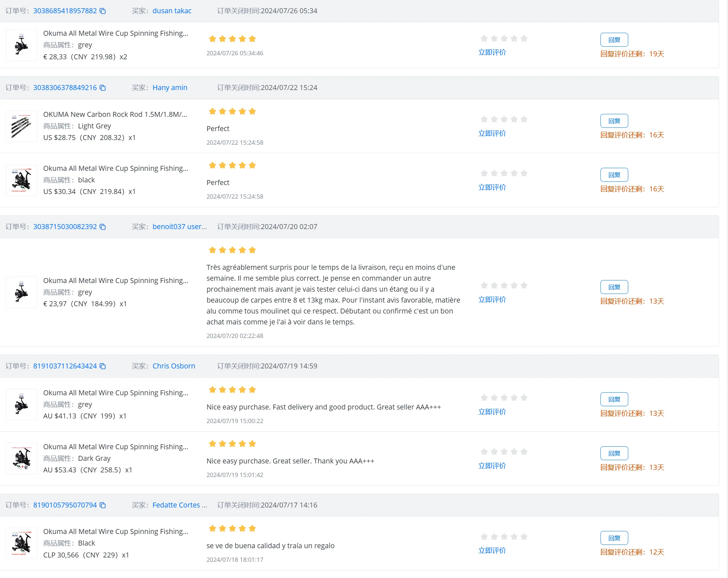The width and height of the screenshot is (728, 578).
Task: Copy order number 3038306378849216
Action: pyautogui.click(x=103, y=88)
